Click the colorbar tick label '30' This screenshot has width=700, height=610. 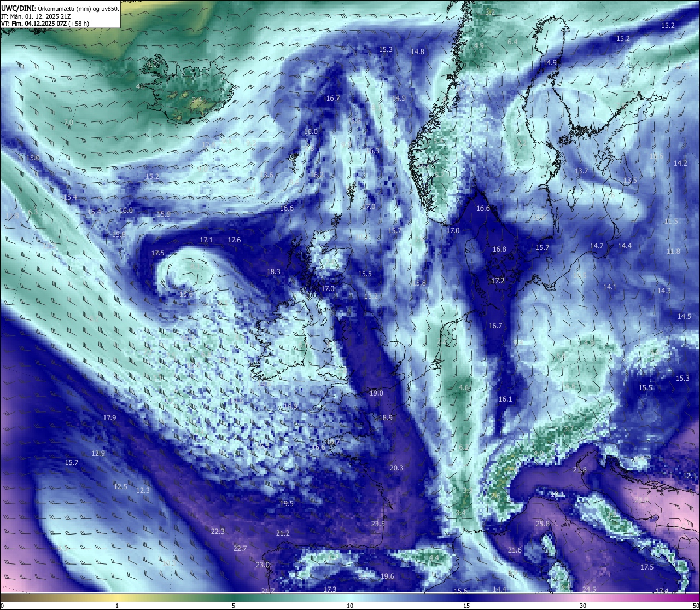[x=583, y=605]
